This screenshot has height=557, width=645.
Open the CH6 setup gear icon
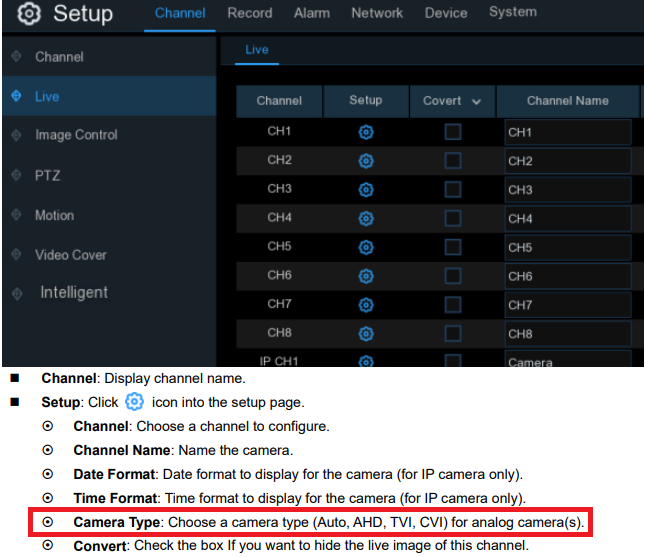(x=366, y=276)
